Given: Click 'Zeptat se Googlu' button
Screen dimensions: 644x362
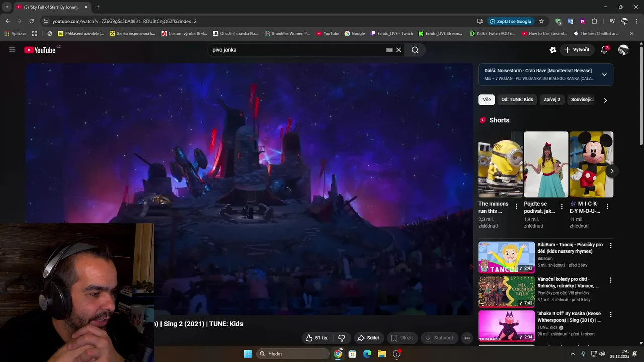Looking at the screenshot, I should click(510, 21).
